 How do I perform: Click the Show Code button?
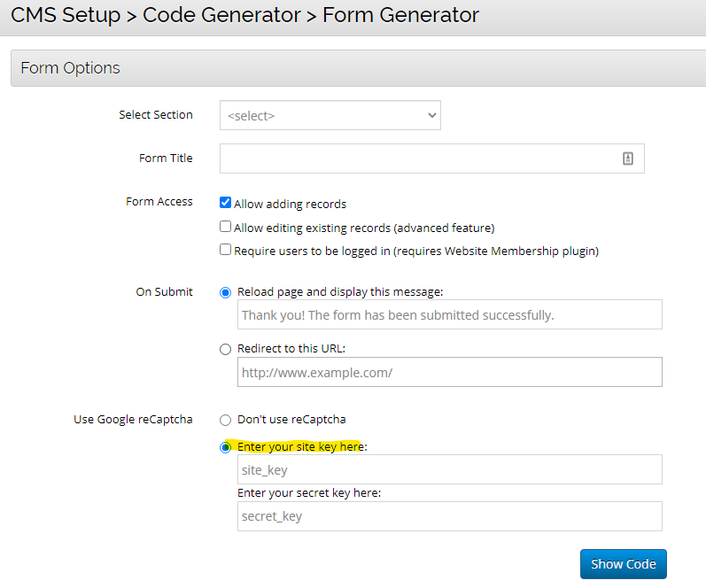point(623,564)
